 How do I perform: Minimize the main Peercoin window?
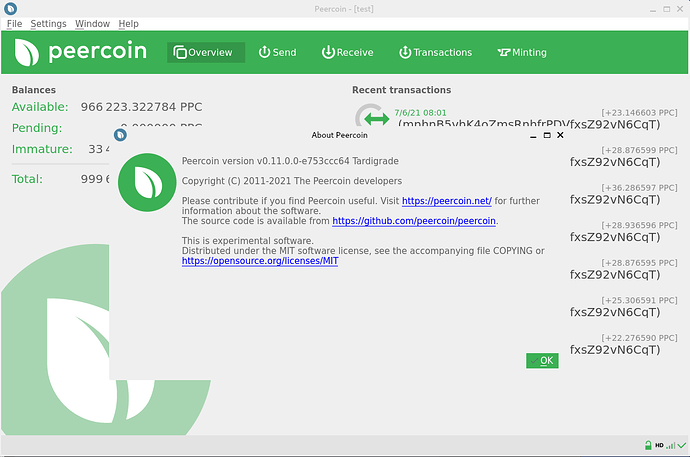pos(653,9)
